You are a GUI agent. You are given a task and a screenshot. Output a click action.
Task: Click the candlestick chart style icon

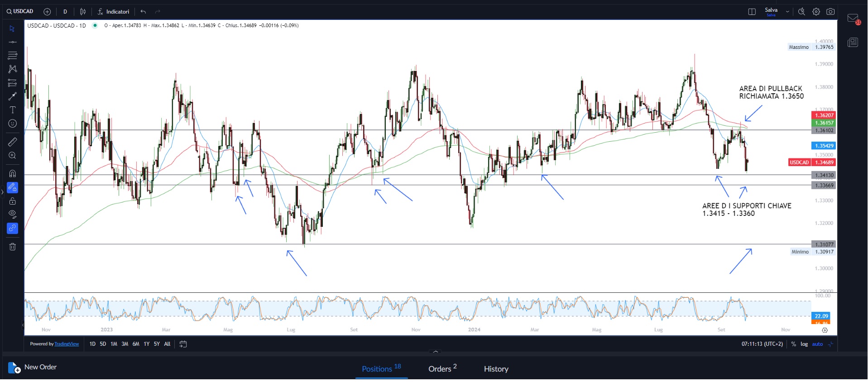tap(83, 12)
